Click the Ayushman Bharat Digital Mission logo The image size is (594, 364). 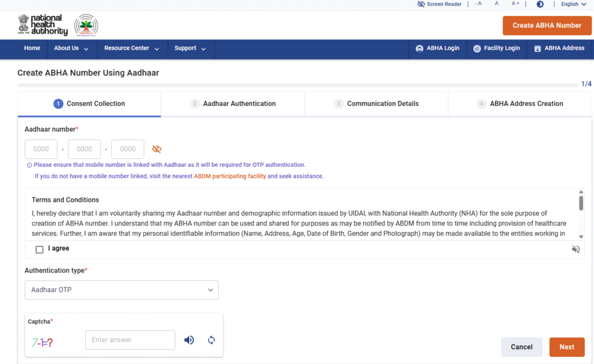point(86,26)
